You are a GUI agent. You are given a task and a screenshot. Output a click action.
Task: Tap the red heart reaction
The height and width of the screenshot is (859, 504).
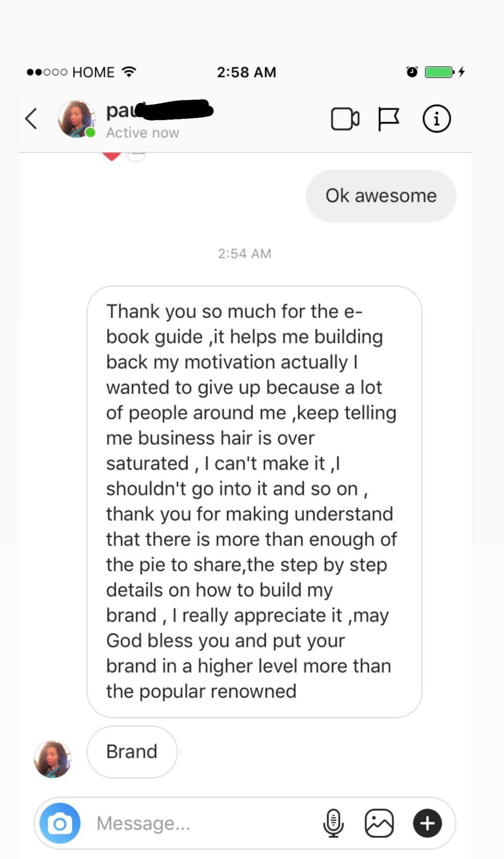[x=112, y=156]
